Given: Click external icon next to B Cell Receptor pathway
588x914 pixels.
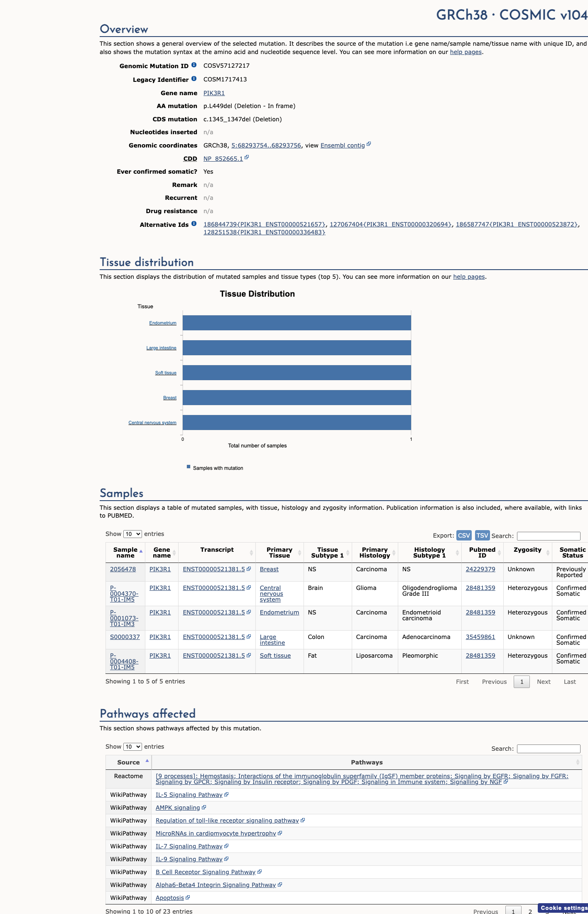Looking at the screenshot, I should (x=260, y=872).
